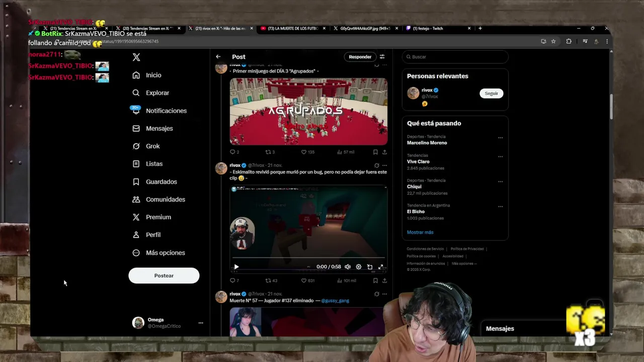Seek on the video progress bar

coord(308,258)
